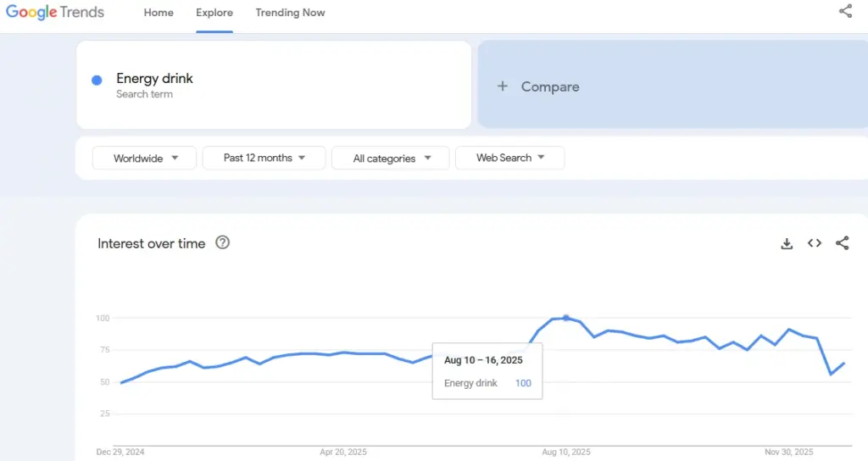Click the Google Trends logo
The image size is (868, 461).
[55, 12]
